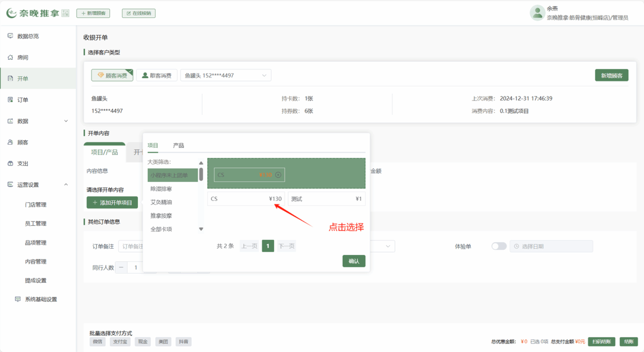
Task: Click the 运营设置 settings icon in sidebar
Action: pos(10,185)
